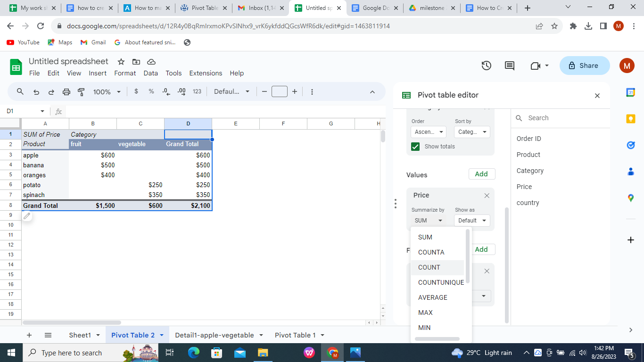Select AVERAGE from the Summarize by list
The width and height of the screenshot is (644, 362).
(x=432, y=297)
